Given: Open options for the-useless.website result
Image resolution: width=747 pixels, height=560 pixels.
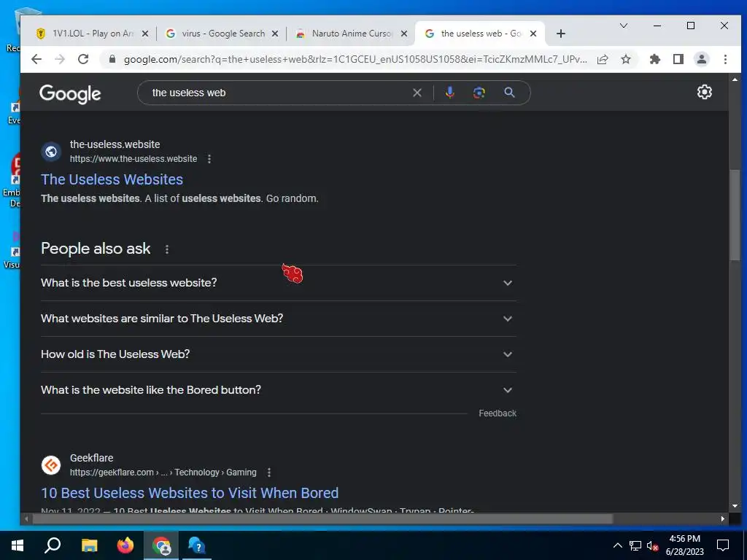Looking at the screenshot, I should [209, 159].
